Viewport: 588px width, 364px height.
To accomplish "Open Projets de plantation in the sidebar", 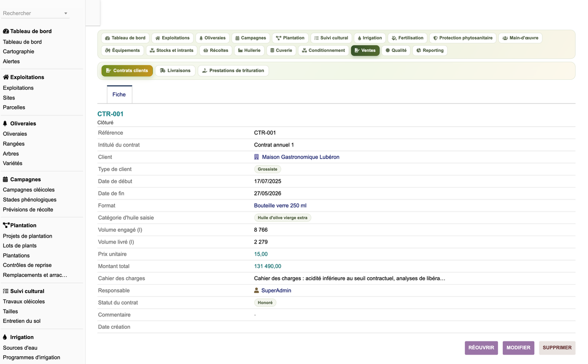I will click(27, 236).
